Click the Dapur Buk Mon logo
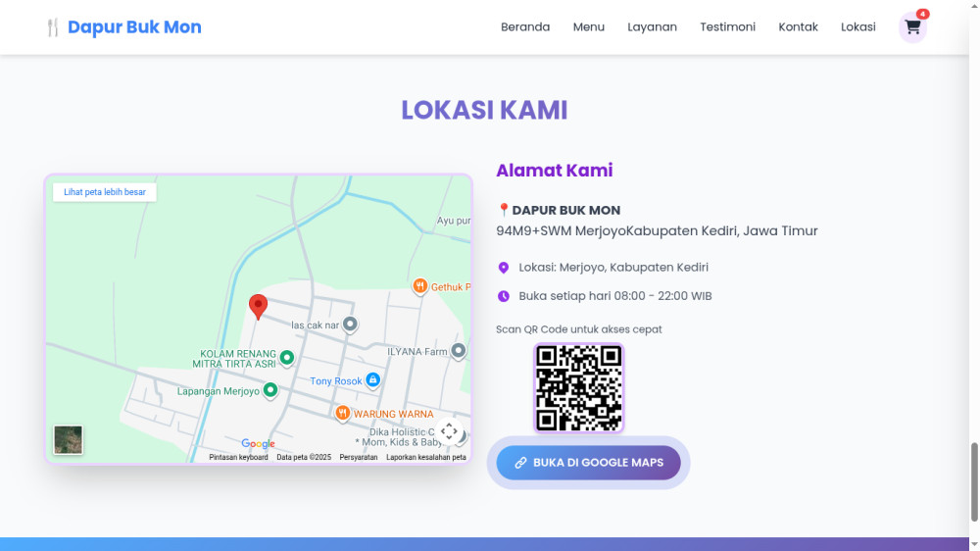980x551 pixels. click(x=123, y=27)
